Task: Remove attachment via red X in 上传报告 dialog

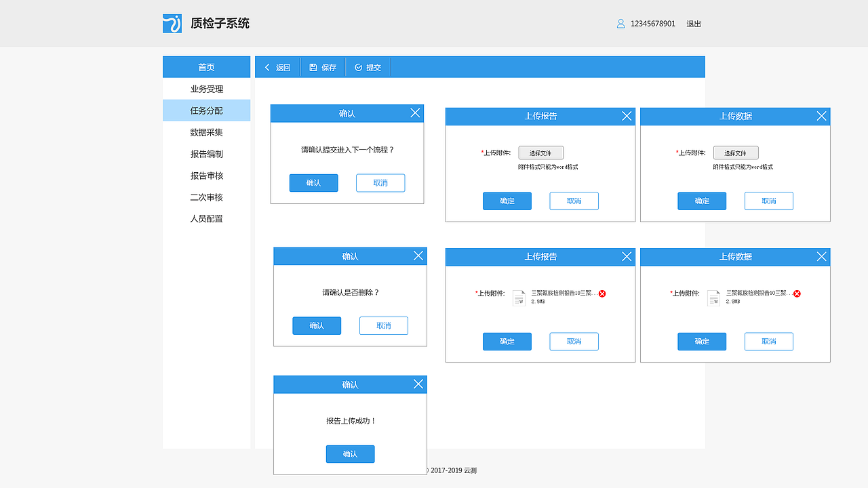Action: point(601,293)
